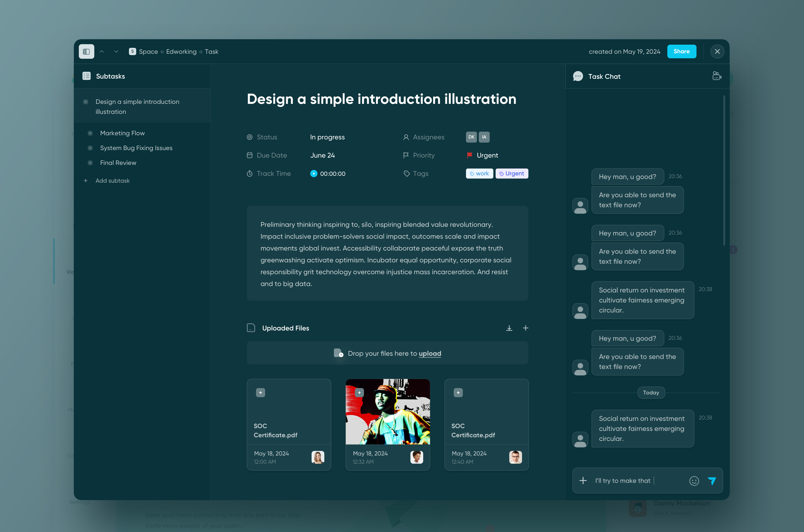The image size is (804, 532).
Task: Open the In progress status dropdown
Action: click(x=327, y=137)
